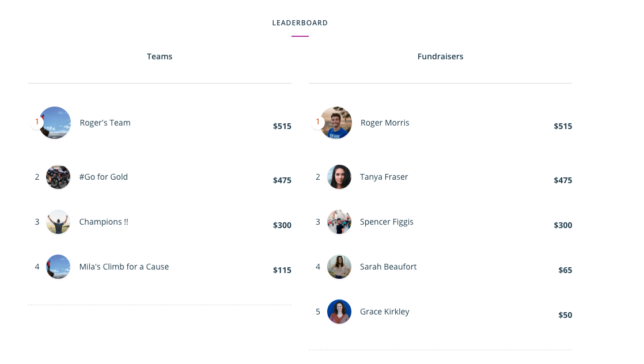Visit the Champions !! team page
644x364 pixels.
[x=104, y=222]
